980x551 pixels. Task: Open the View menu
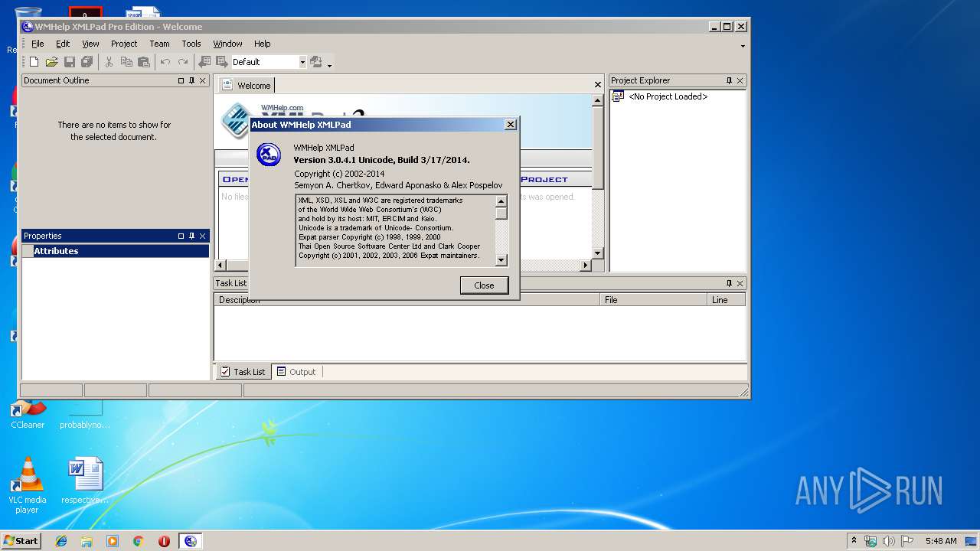click(x=90, y=44)
